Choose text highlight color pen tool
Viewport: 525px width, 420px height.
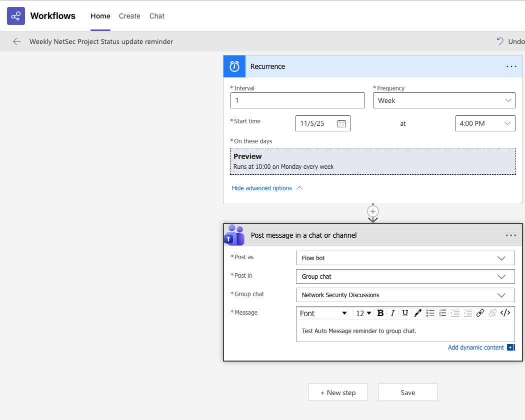(417, 313)
